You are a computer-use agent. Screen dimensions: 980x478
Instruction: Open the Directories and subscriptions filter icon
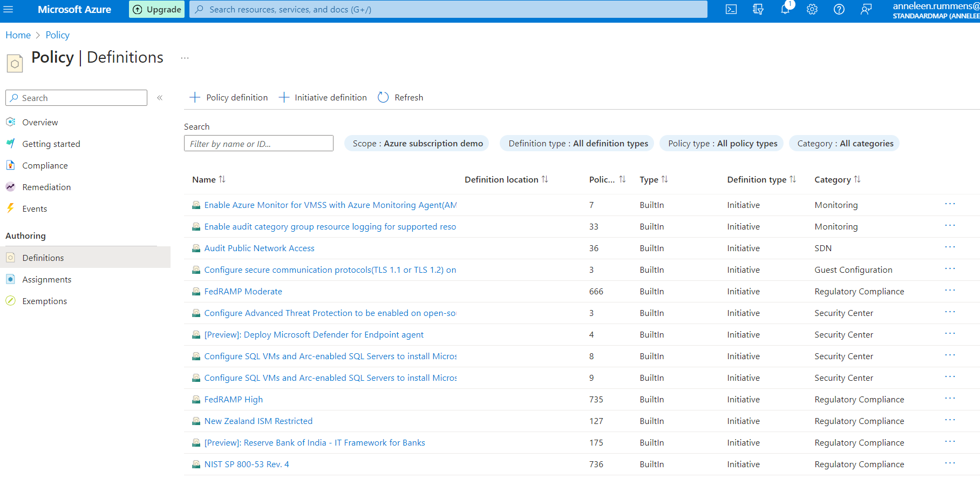point(758,9)
